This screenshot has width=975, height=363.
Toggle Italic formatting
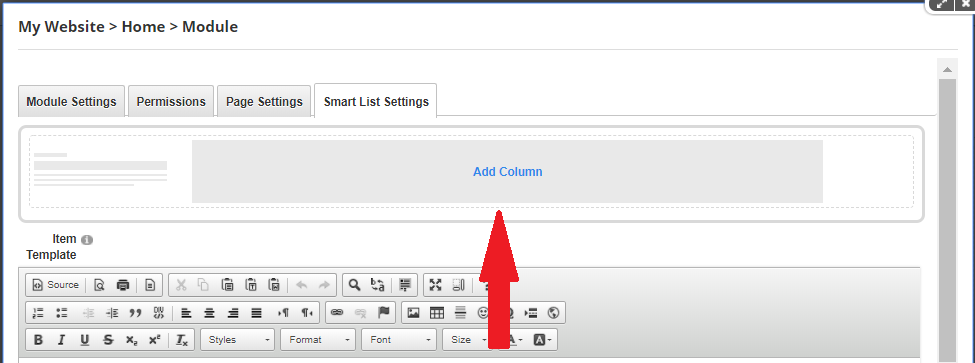point(62,340)
